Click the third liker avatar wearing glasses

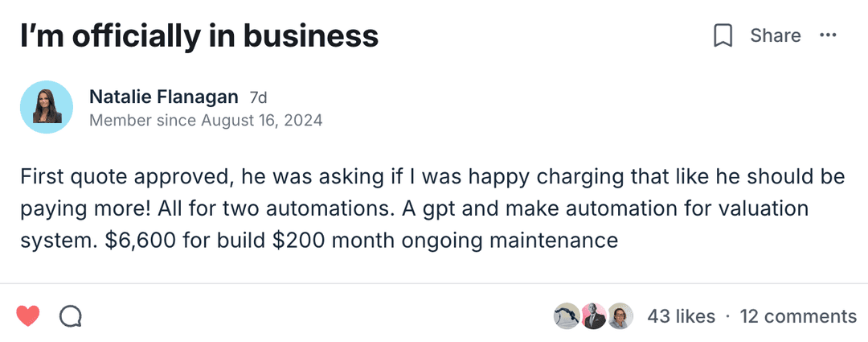pos(620,316)
